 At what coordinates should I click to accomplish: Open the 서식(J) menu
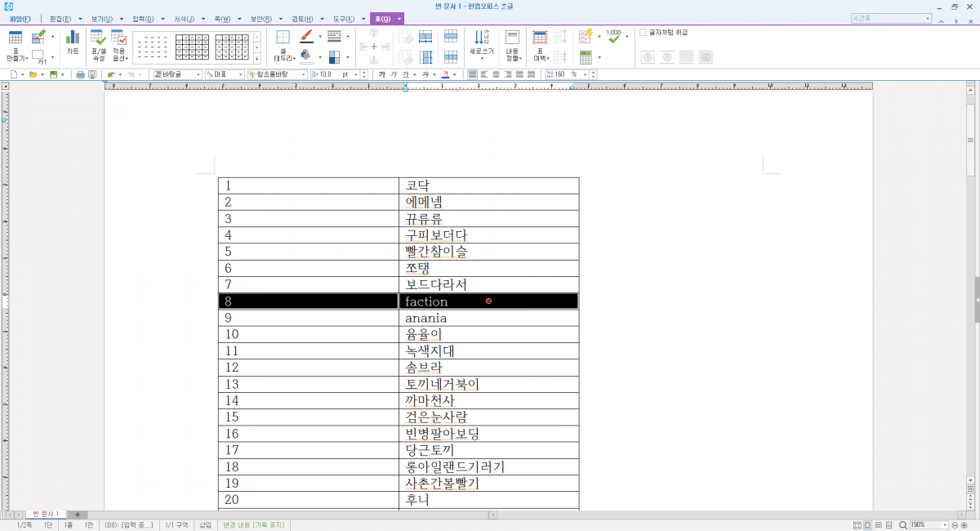point(185,18)
